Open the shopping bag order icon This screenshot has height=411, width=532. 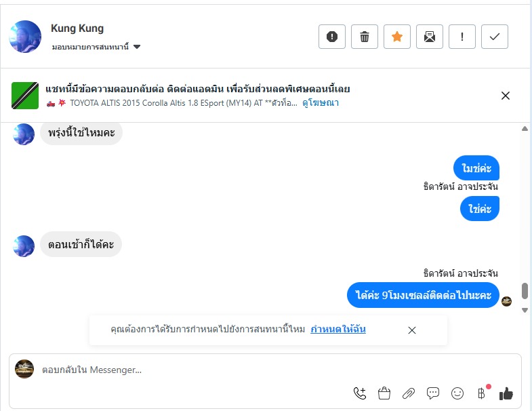(384, 393)
